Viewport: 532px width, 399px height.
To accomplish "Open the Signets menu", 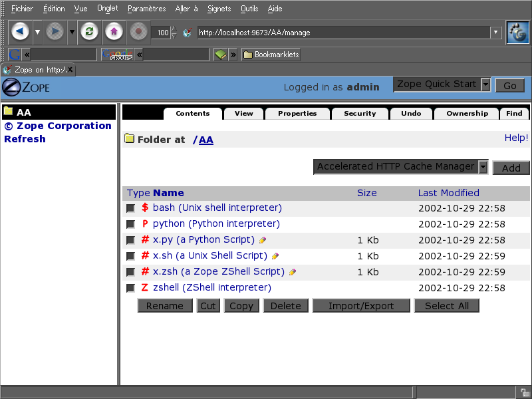I will (219, 9).
